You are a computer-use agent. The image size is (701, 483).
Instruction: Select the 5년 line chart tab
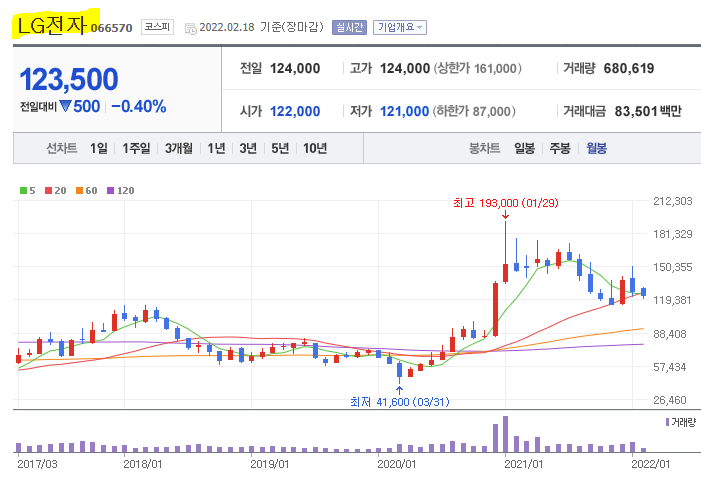(280, 148)
